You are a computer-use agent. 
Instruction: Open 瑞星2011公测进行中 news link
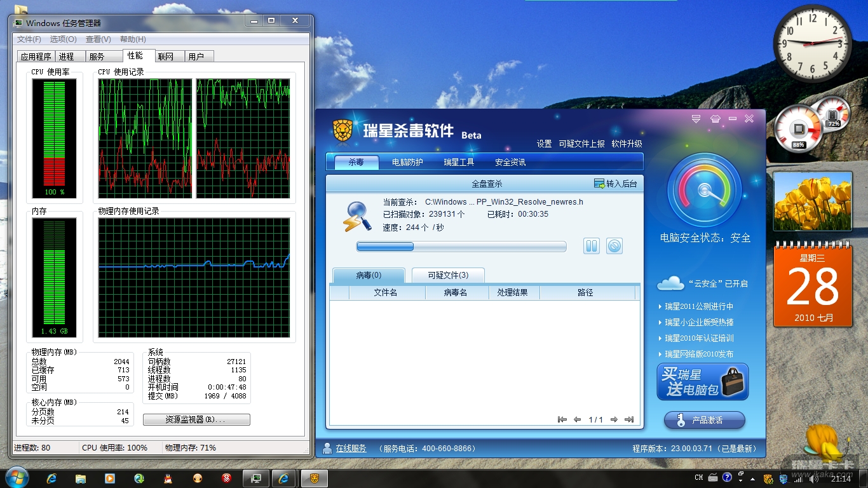[x=699, y=306]
